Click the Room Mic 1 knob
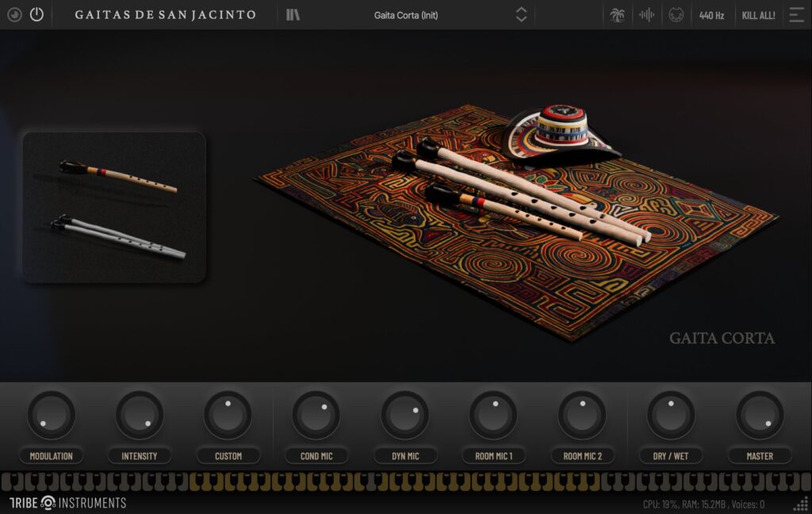The image size is (812, 514). click(493, 415)
